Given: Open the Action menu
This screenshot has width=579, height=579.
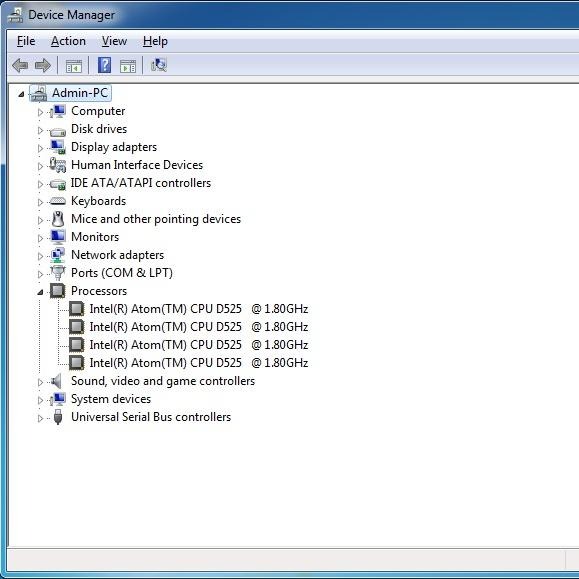Looking at the screenshot, I should pos(68,41).
